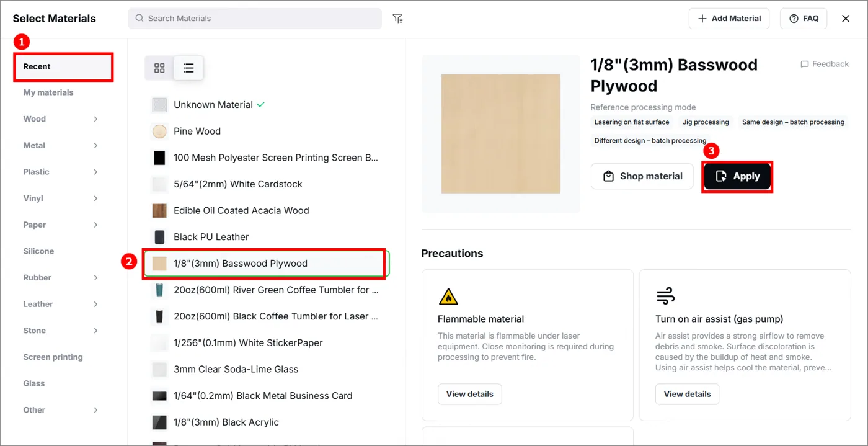Click the River Green Coffee Tumbler icon

pos(159,290)
